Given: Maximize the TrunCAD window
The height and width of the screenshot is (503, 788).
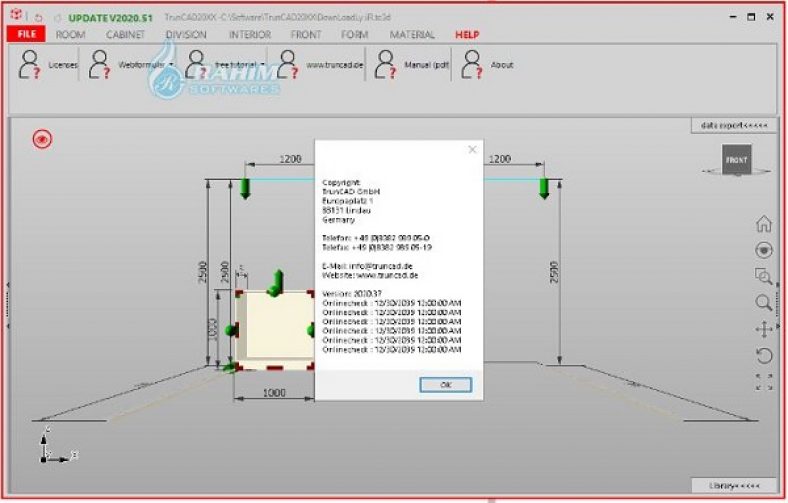Looking at the screenshot, I should click(x=751, y=17).
